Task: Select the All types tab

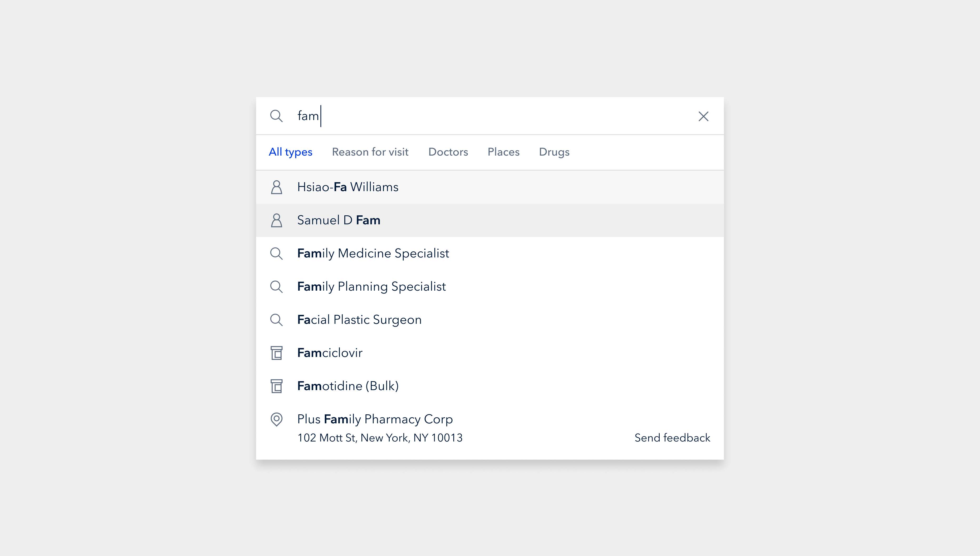Action: [290, 152]
